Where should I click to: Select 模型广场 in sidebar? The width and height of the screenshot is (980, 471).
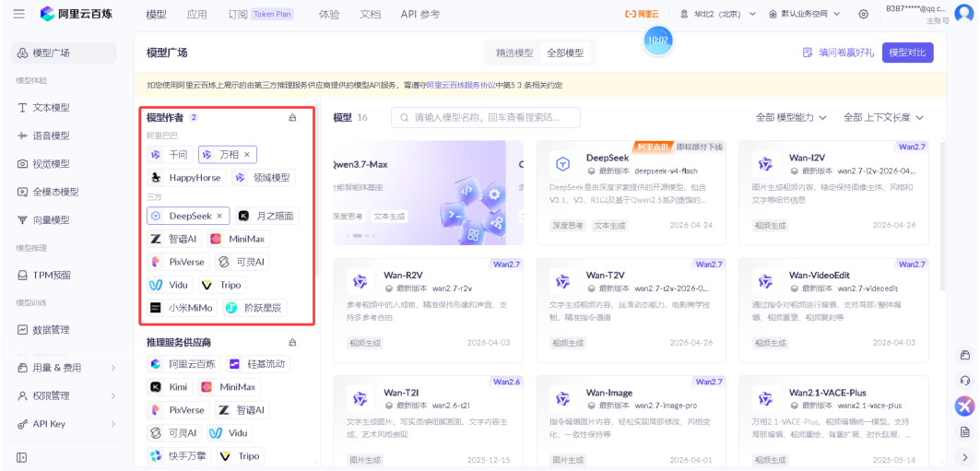[x=64, y=53]
